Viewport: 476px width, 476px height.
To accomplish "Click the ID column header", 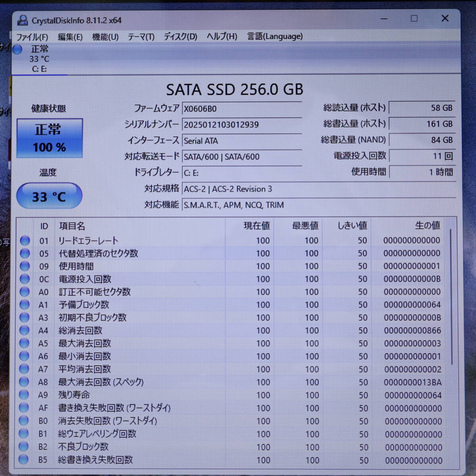I will click(44, 226).
